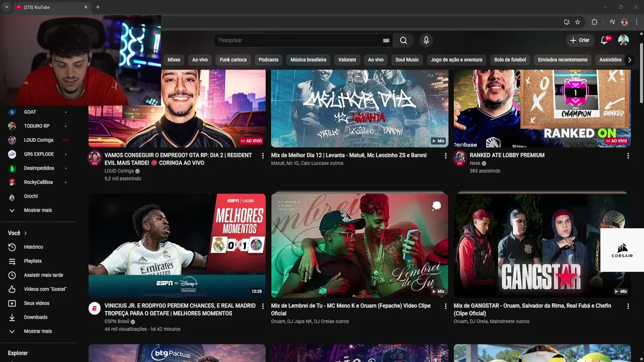Click ESPN Brasil channel avatar
Screen dimensions: 644x362
[95, 308]
